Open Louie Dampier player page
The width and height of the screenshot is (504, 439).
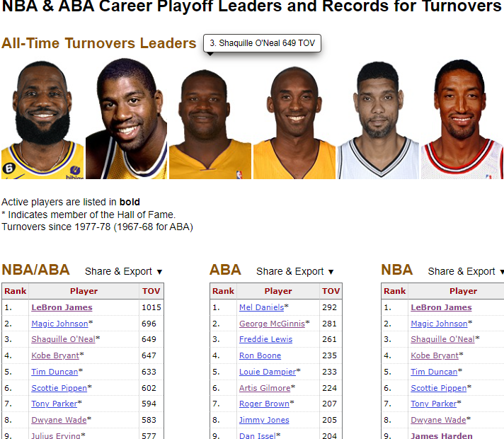click(268, 372)
